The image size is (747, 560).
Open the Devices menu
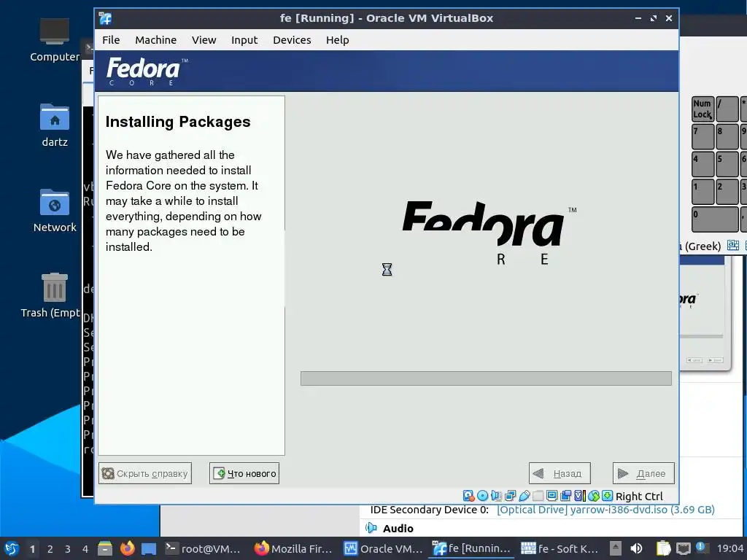[x=292, y=40]
